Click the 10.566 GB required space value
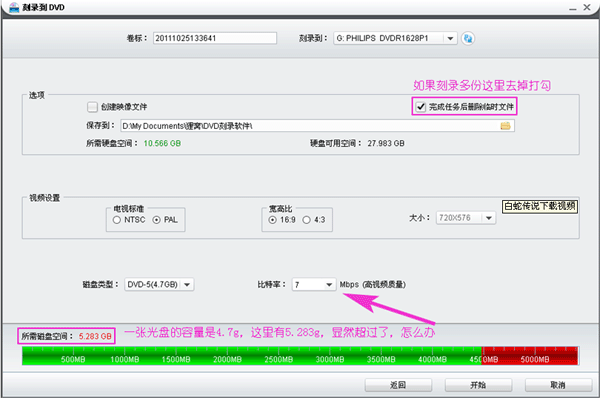 pos(162,144)
